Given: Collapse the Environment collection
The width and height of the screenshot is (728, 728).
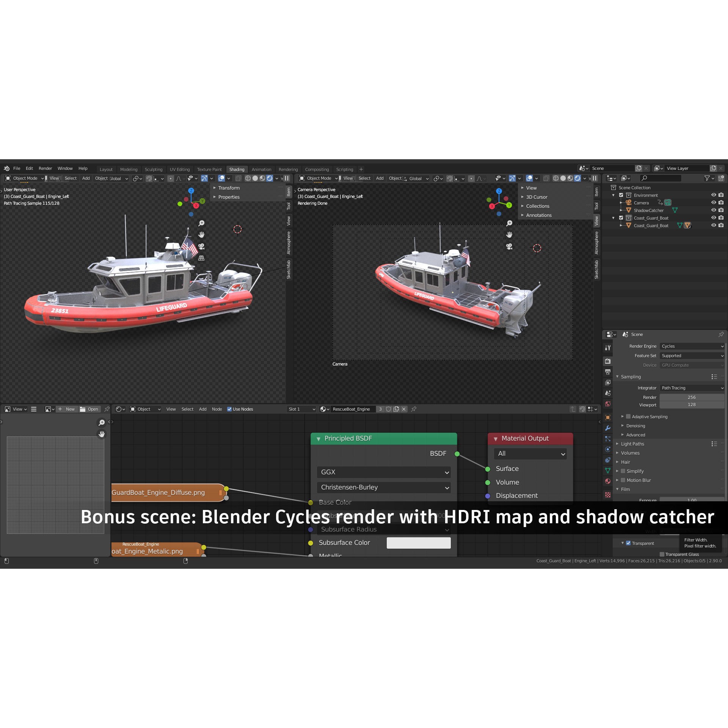Looking at the screenshot, I should [x=613, y=195].
